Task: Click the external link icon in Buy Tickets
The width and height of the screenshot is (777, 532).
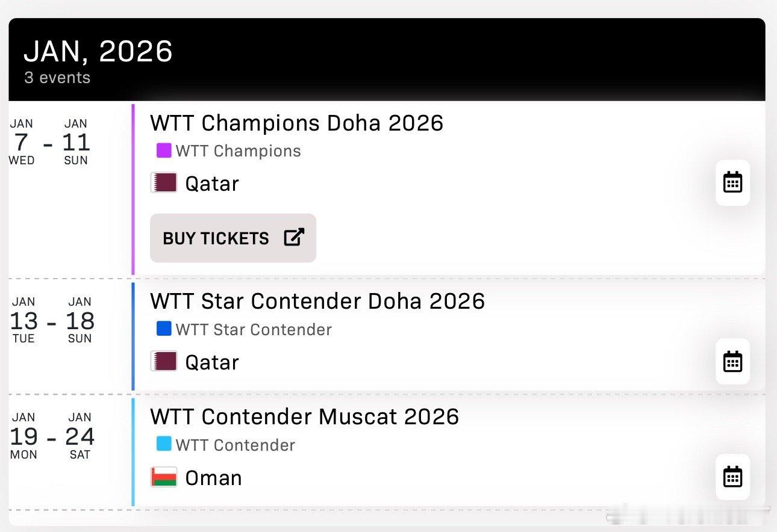Action: [x=294, y=237]
